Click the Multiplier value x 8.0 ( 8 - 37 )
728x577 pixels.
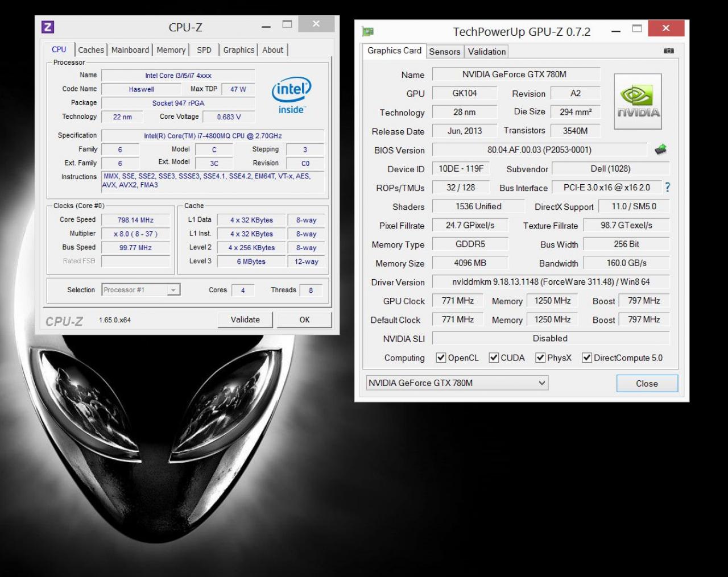click(x=135, y=234)
